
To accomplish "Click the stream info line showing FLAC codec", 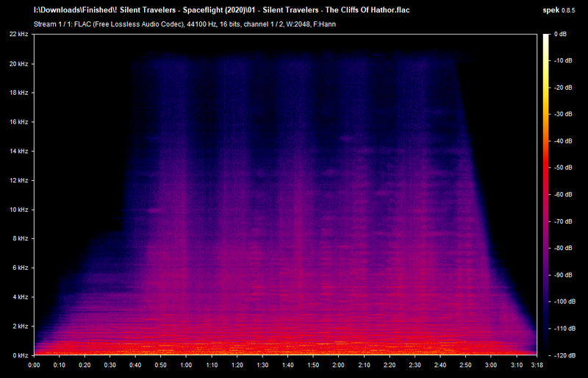I will point(185,24).
